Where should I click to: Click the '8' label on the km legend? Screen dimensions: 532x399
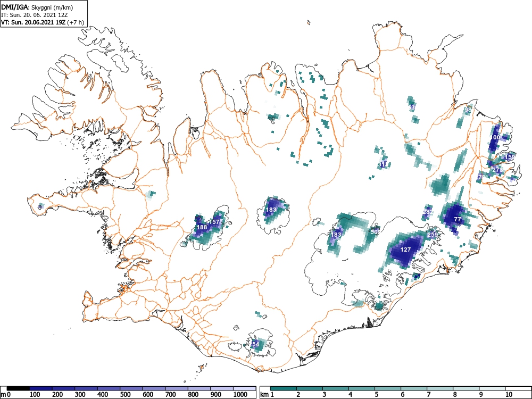coord(455,395)
